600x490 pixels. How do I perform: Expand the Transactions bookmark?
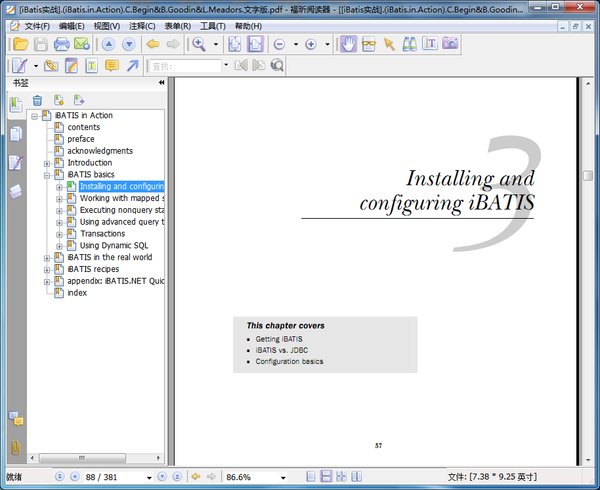59,234
